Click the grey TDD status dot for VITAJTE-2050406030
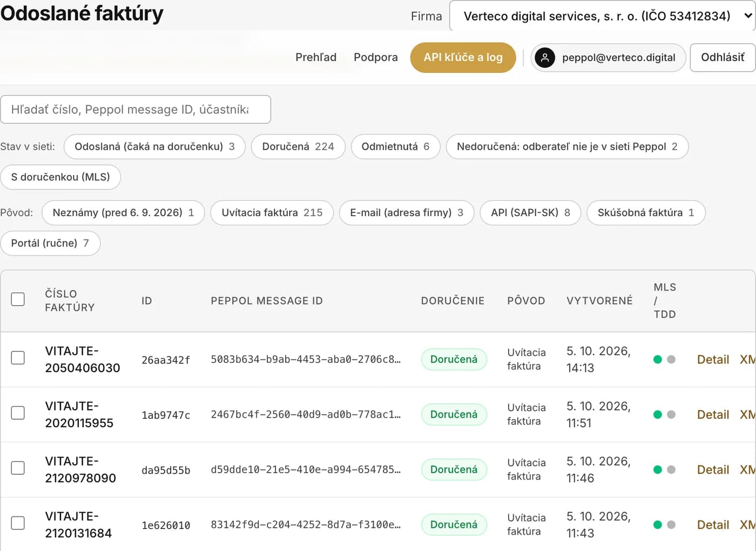 [x=671, y=360]
